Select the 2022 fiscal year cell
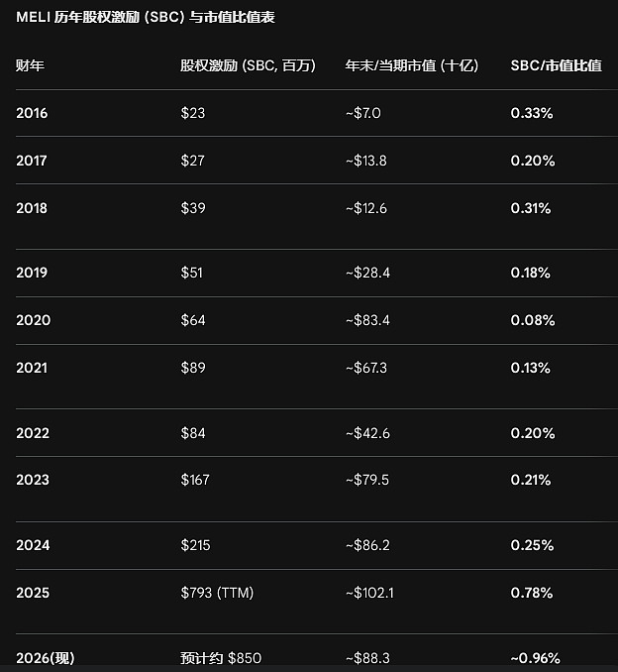 point(33,433)
